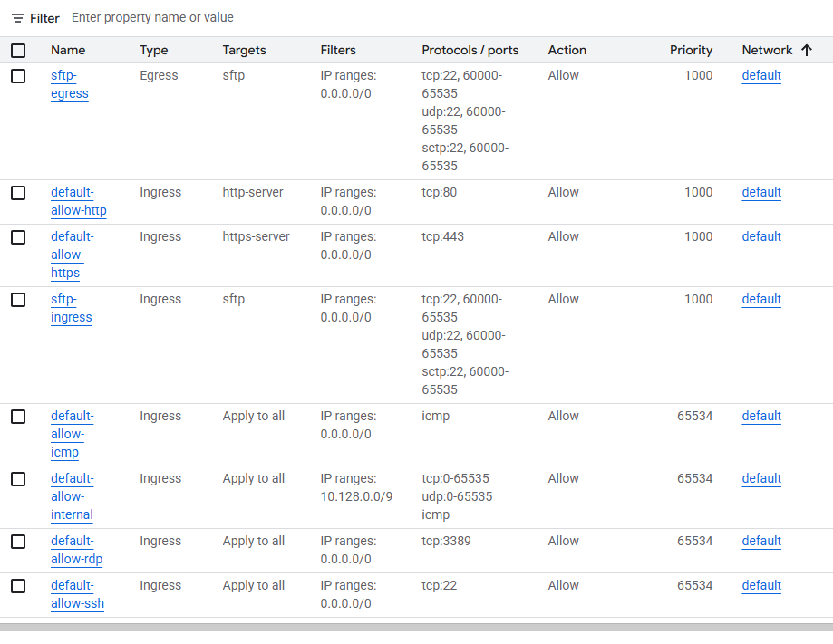Tick the default-allow-rdp row checkbox

click(x=18, y=542)
